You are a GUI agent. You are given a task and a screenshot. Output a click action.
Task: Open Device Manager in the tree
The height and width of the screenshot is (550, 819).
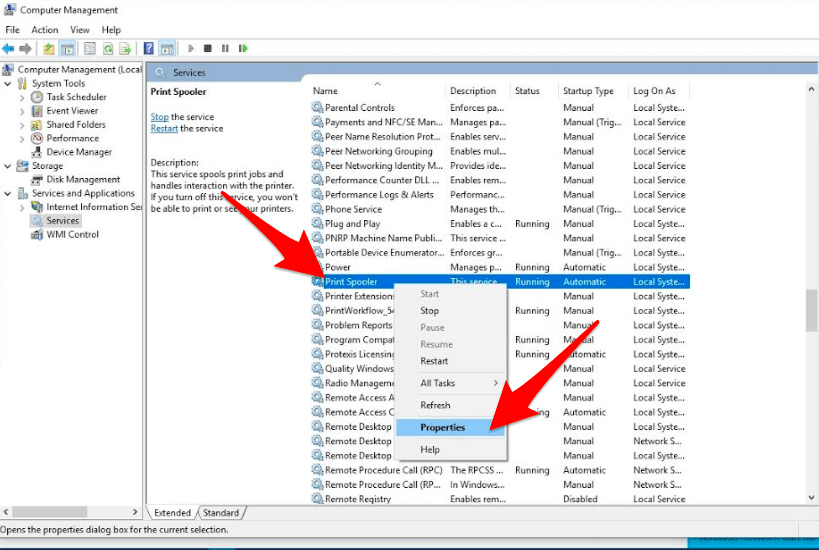click(x=78, y=152)
